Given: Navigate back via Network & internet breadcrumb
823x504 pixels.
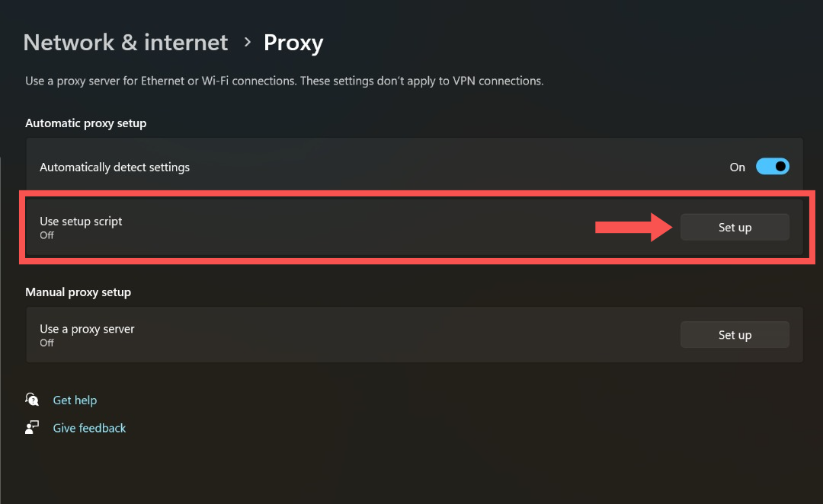Looking at the screenshot, I should pos(125,43).
